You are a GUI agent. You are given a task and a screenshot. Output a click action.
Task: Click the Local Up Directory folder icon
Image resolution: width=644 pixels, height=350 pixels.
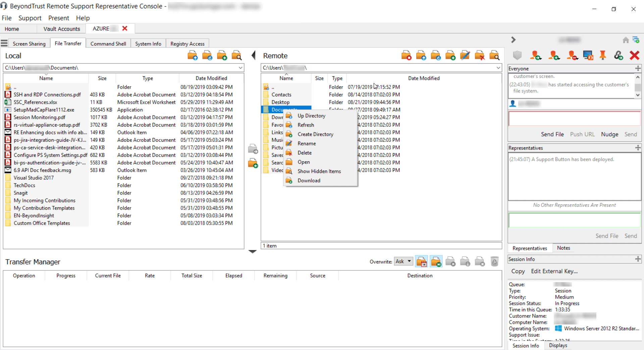(193, 55)
